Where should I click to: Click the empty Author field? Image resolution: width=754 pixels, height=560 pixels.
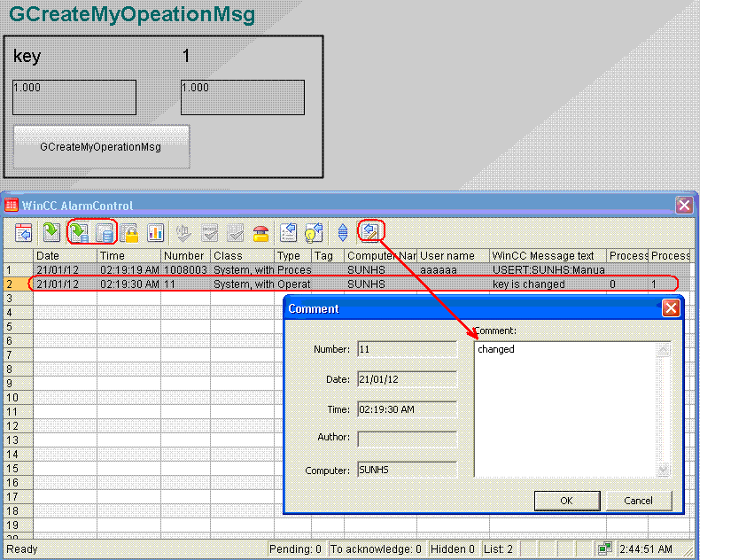407,439
